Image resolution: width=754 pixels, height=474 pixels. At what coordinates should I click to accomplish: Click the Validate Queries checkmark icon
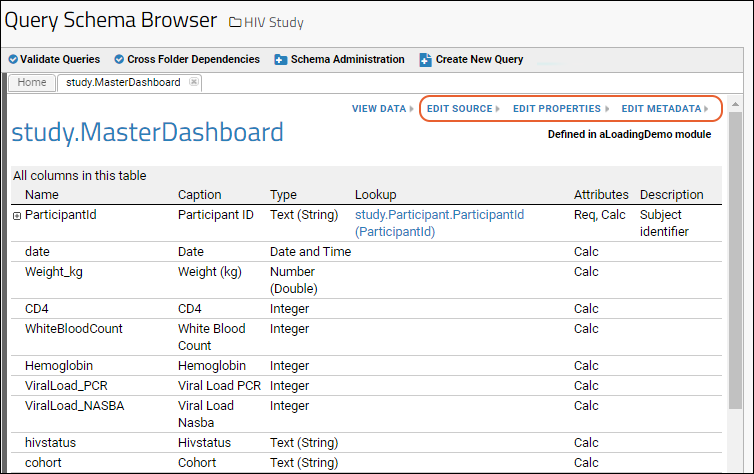13,60
